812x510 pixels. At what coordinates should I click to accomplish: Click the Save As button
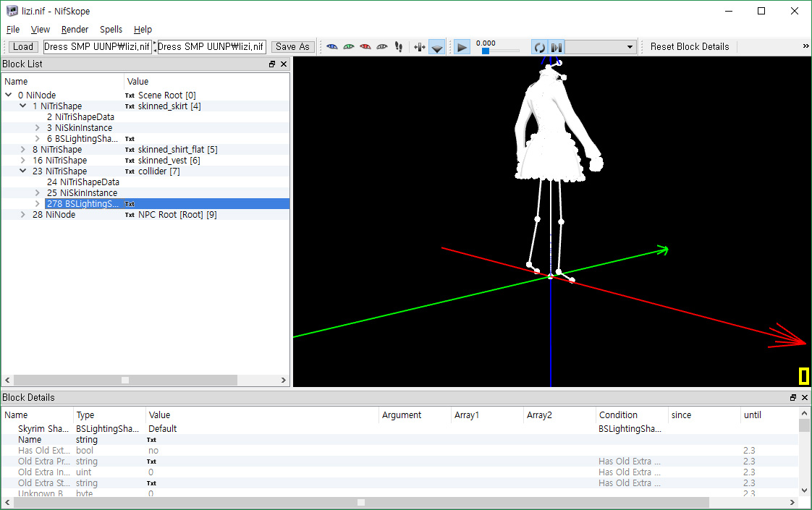[292, 46]
